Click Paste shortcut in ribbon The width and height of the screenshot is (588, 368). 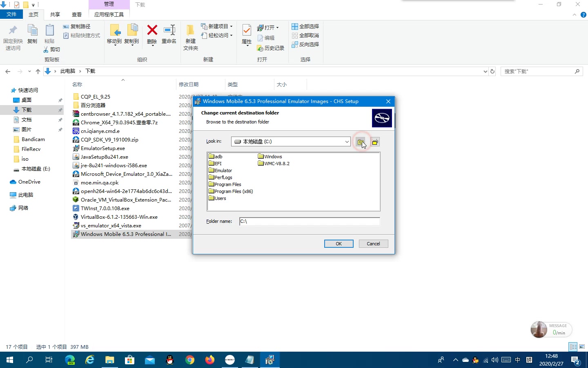point(82,36)
